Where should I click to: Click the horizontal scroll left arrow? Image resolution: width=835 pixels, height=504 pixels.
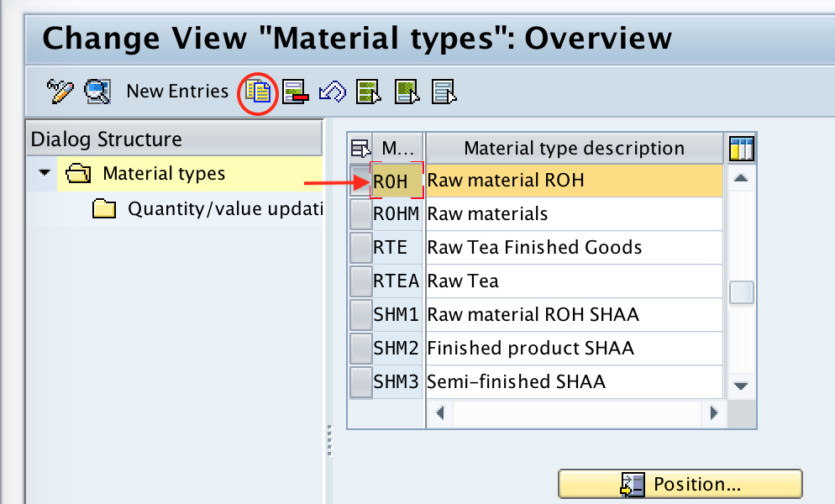[440, 413]
